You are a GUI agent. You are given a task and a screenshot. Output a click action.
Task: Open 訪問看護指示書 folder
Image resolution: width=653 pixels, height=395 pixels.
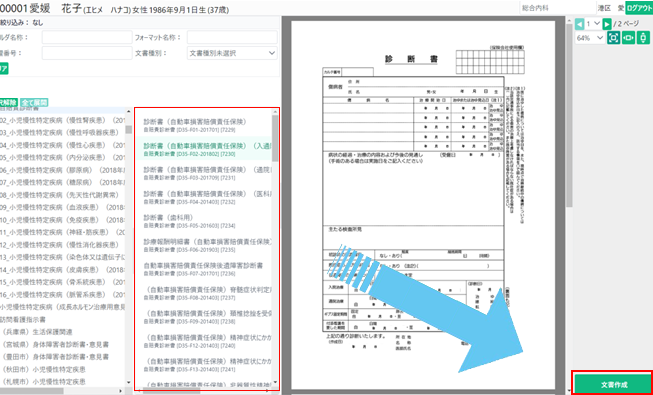[x=23, y=320]
